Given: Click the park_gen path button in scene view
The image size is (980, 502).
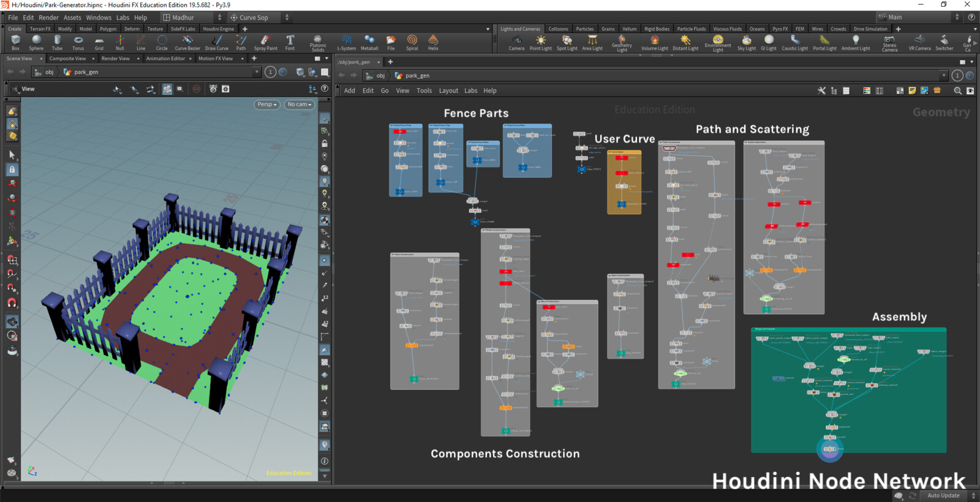Looking at the screenshot, I should click(81, 72).
